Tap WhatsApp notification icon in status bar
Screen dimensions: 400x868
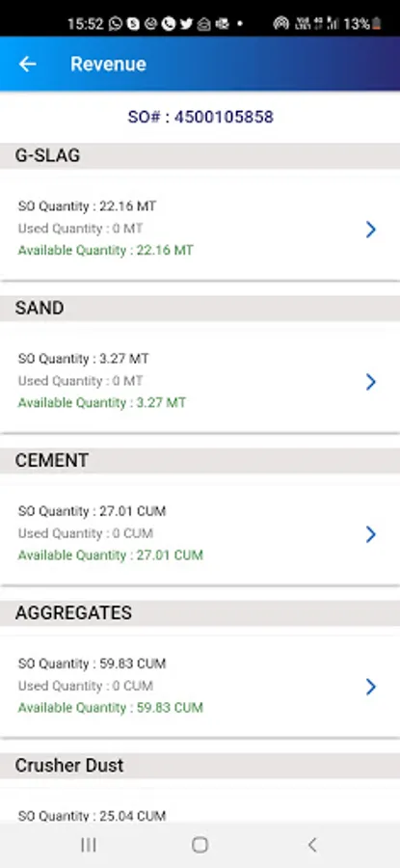click(x=116, y=24)
